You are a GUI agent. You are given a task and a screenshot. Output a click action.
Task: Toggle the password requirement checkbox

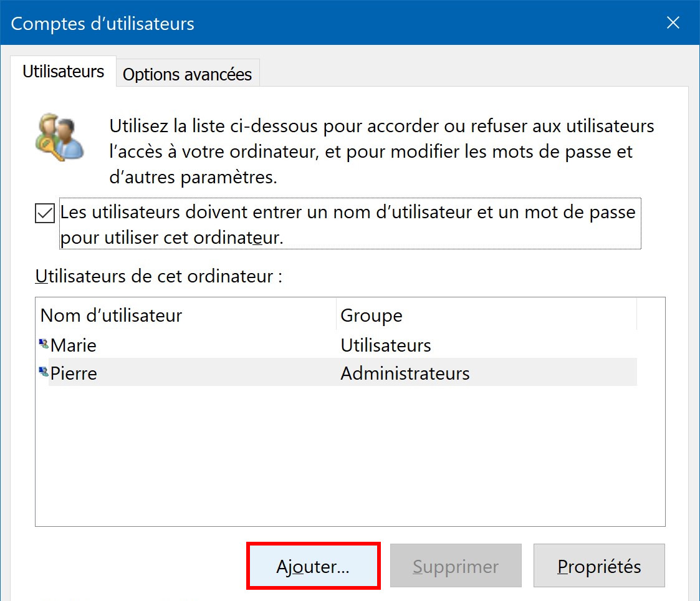pyautogui.click(x=45, y=213)
